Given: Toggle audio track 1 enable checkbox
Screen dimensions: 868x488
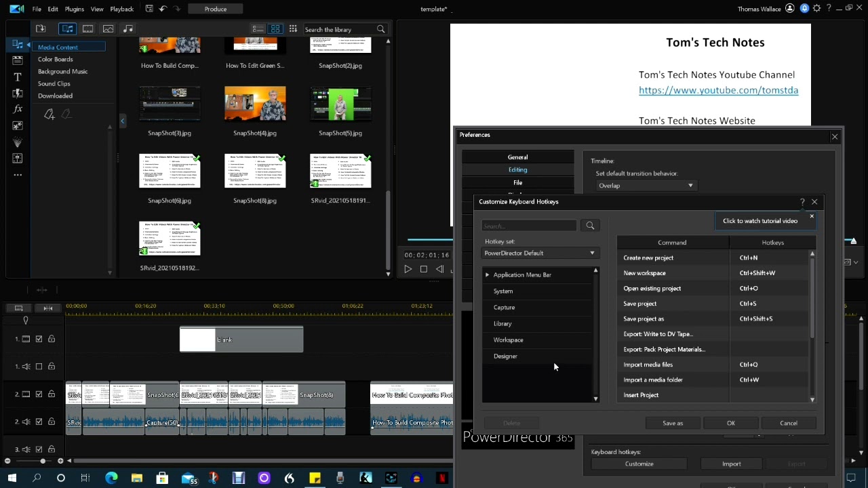Looking at the screenshot, I should [x=39, y=367].
